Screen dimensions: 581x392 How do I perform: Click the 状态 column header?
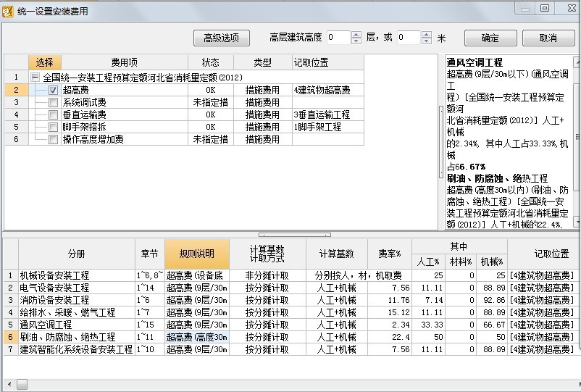[211, 62]
